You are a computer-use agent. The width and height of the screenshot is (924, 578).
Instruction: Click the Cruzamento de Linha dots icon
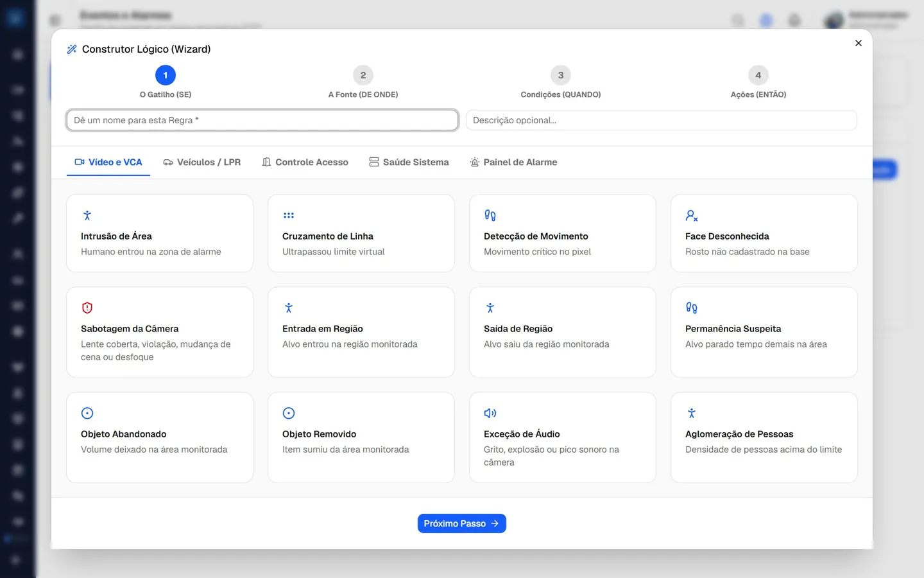(289, 216)
